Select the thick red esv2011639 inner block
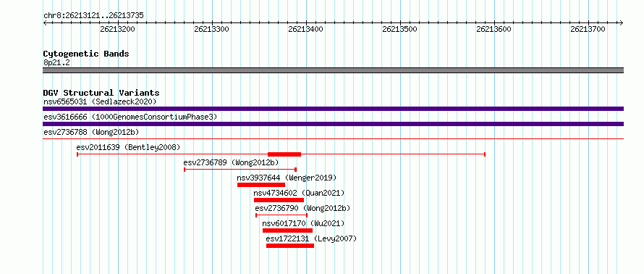644x274 pixels. [284, 154]
